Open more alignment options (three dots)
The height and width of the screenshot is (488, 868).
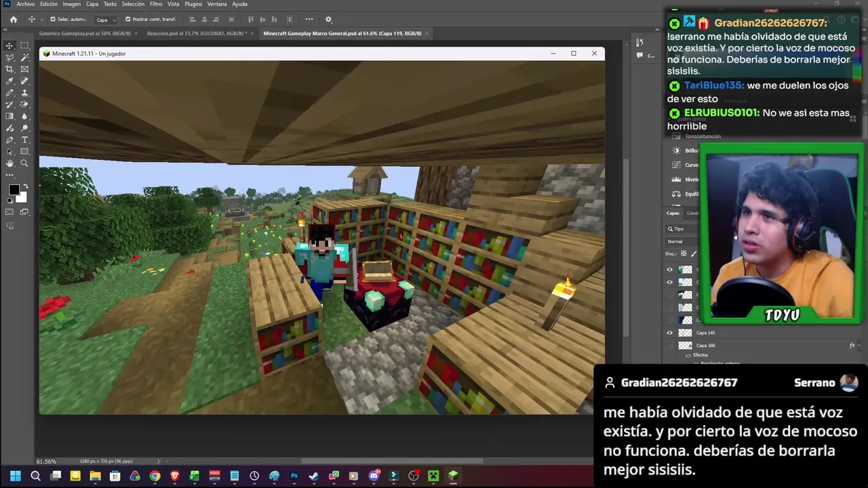click(x=309, y=20)
